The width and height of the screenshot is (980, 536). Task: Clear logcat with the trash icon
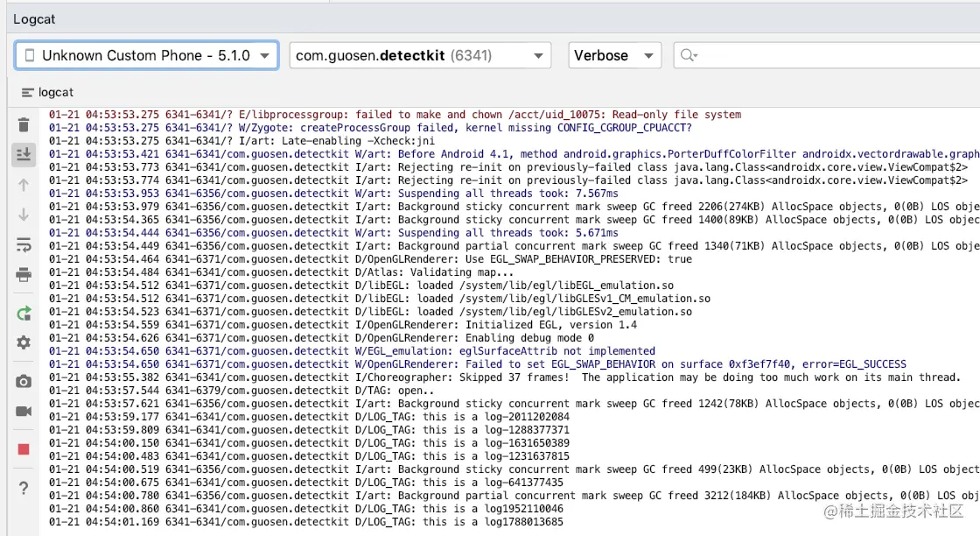tap(24, 125)
